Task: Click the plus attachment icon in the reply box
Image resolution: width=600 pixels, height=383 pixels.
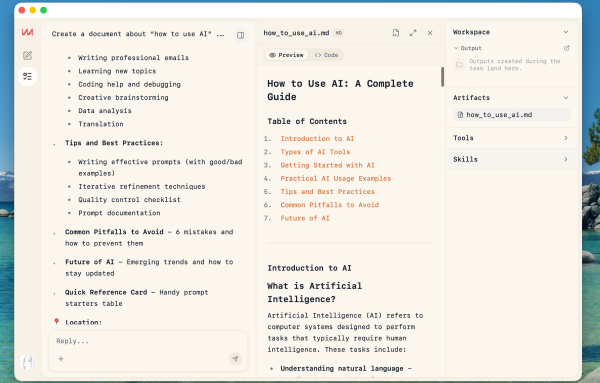Action: pos(61,359)
